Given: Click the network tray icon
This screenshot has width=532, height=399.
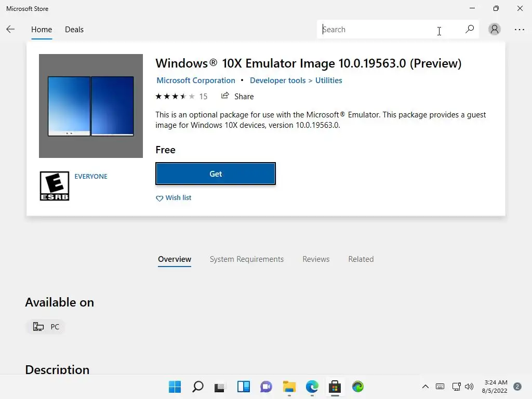Looking at the screenshot, I should pyautogui.click(x=456, y=387).
